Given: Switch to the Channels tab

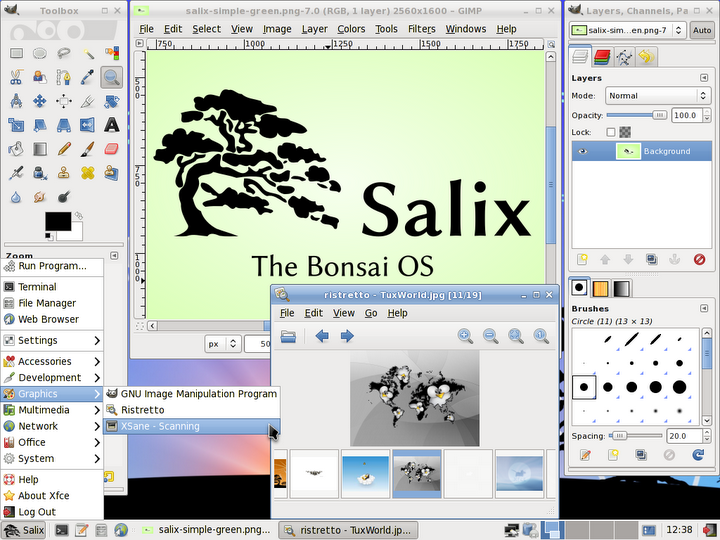Looking at the screenshot, I should 602,57.
